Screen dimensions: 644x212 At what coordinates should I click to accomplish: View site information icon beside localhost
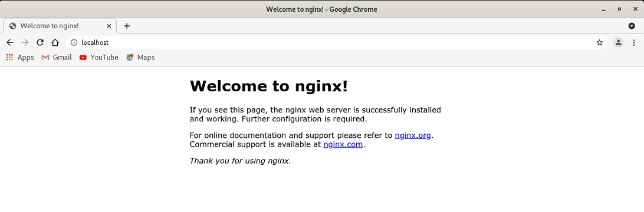pyautogui.click(x=74, y=42)
